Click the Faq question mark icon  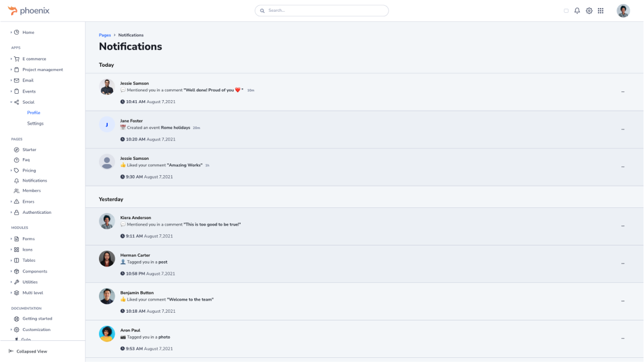[16, 160]
